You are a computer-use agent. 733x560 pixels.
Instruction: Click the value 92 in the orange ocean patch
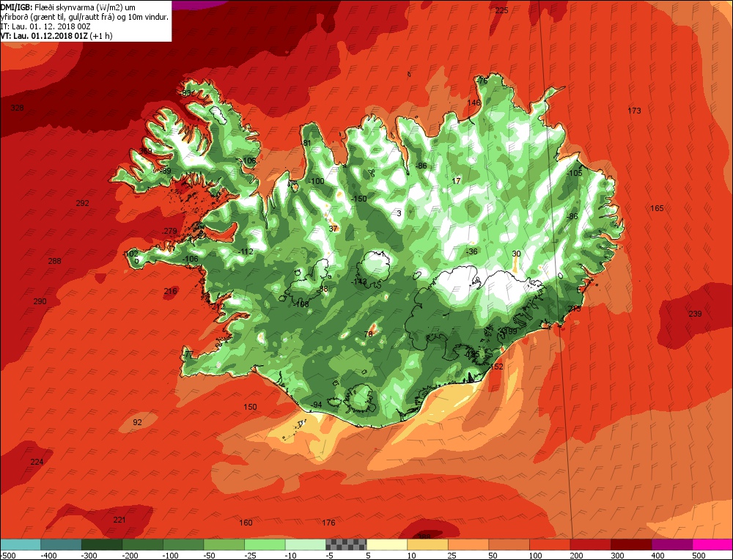[138, 422]
